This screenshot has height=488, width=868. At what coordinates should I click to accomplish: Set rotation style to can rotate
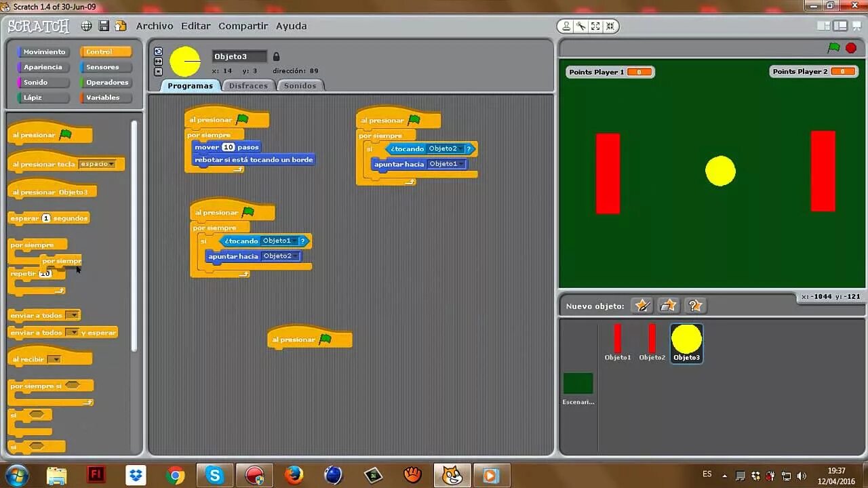pos(158,52)
